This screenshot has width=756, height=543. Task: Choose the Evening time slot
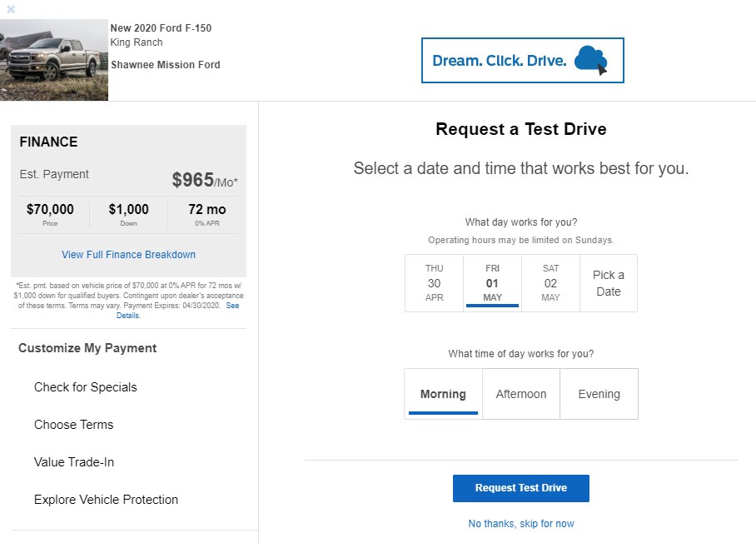pos(599,394)
